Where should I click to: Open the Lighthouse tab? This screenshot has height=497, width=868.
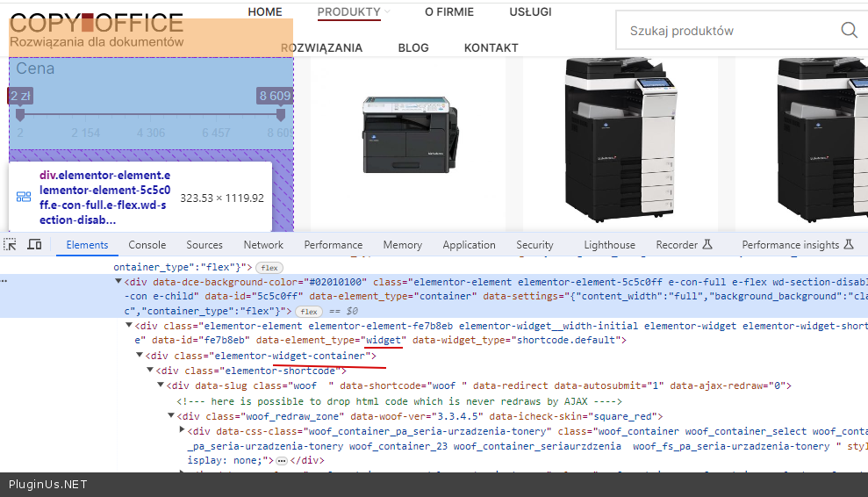[609, 245]
